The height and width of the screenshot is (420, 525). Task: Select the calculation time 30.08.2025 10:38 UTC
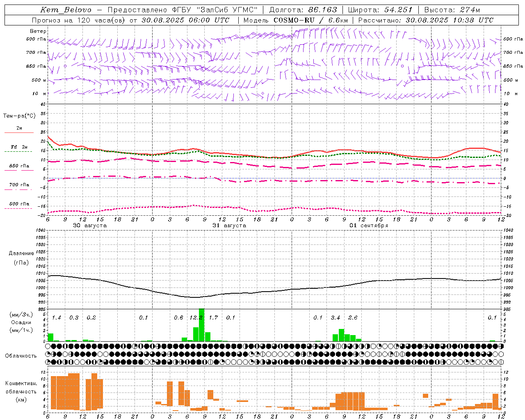point(450,20)
